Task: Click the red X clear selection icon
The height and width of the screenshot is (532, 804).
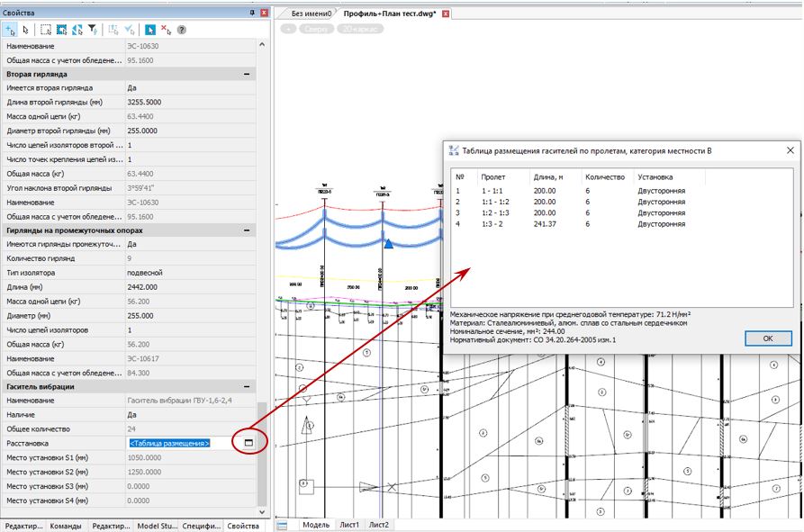Action: [167, 30]
